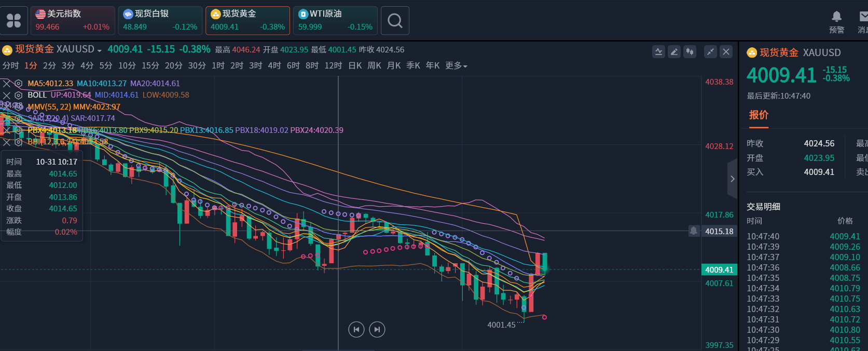Open settings gear for MA indicator
The height and width of the screenshot is (351, 868).
click(x=19, y=84)
